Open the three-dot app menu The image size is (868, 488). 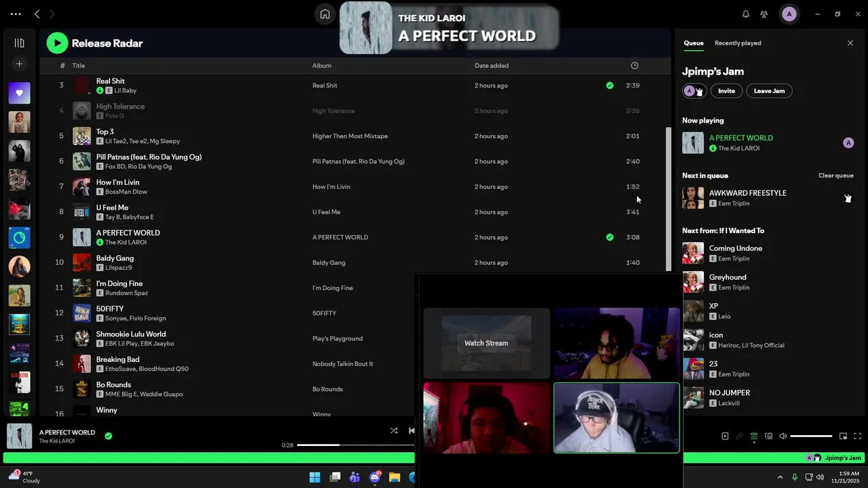[x=16, y=14]
